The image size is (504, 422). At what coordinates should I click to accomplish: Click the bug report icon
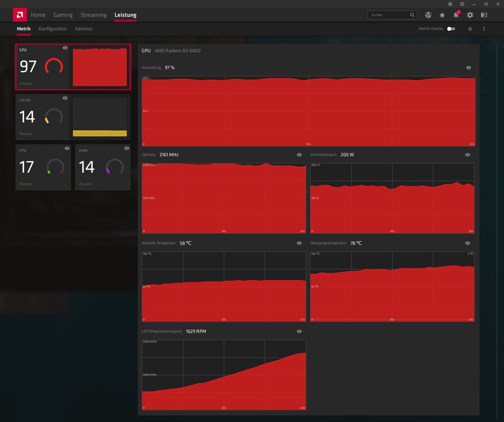(450, 4)
